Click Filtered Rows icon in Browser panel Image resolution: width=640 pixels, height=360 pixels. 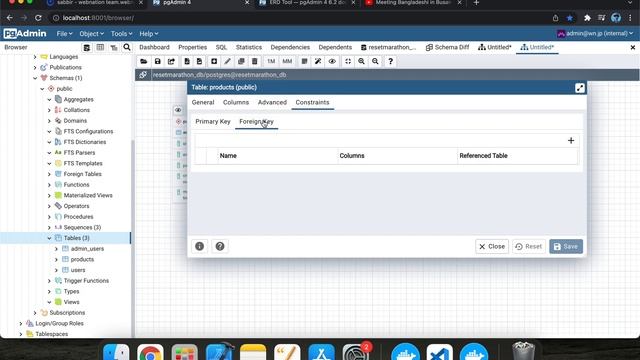tap(113, 48)
